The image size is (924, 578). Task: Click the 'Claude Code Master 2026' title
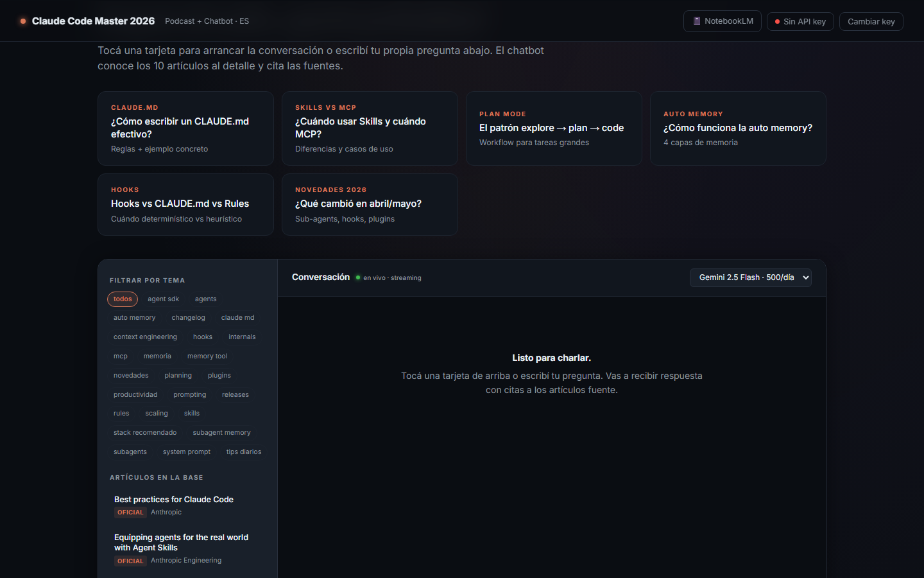(93, 21)
